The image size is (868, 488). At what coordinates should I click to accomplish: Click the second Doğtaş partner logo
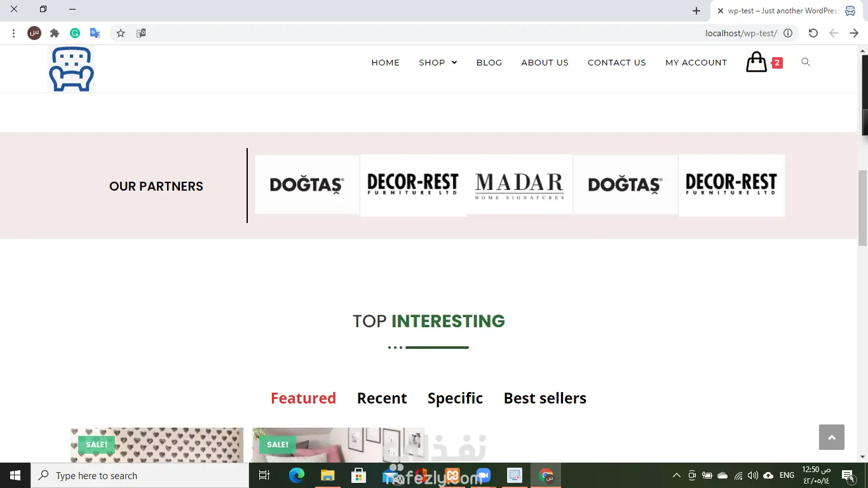click(625, 184)
